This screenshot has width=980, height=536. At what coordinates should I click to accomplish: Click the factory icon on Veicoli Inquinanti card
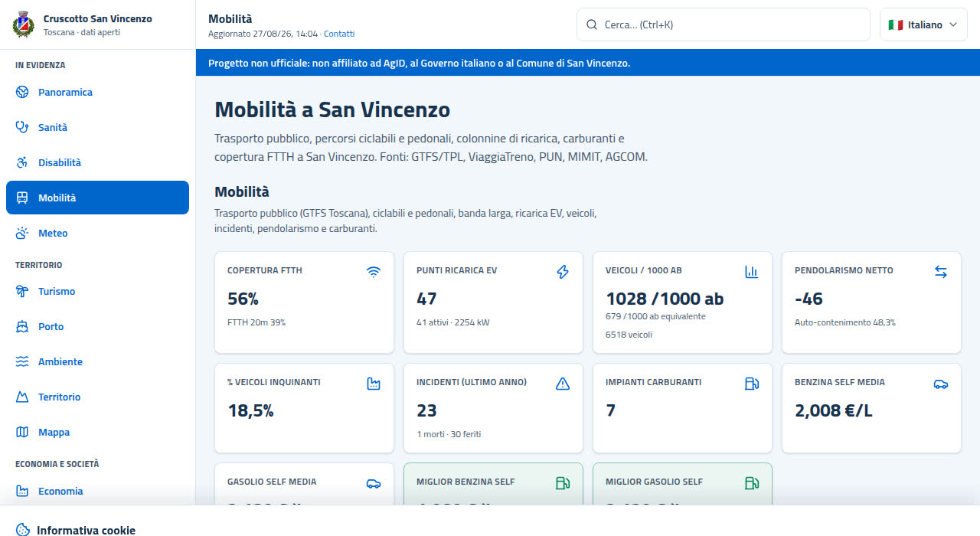click(x=374, y=384)
